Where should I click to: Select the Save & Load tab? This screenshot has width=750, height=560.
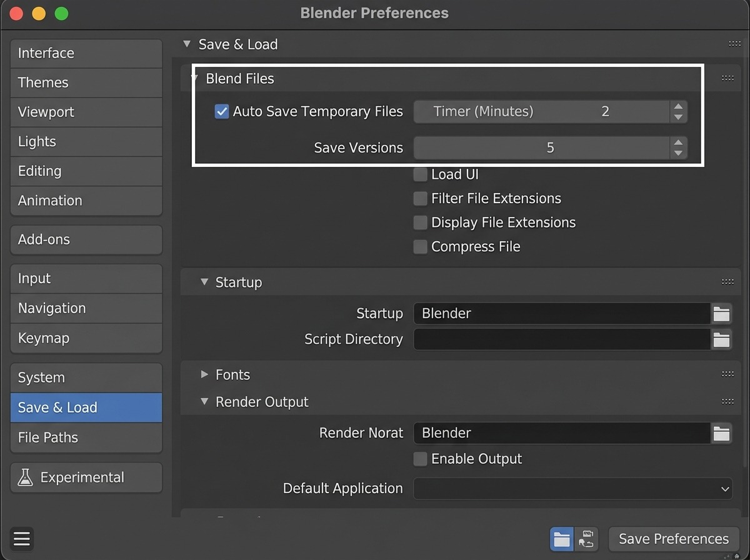tap(86, 407)
